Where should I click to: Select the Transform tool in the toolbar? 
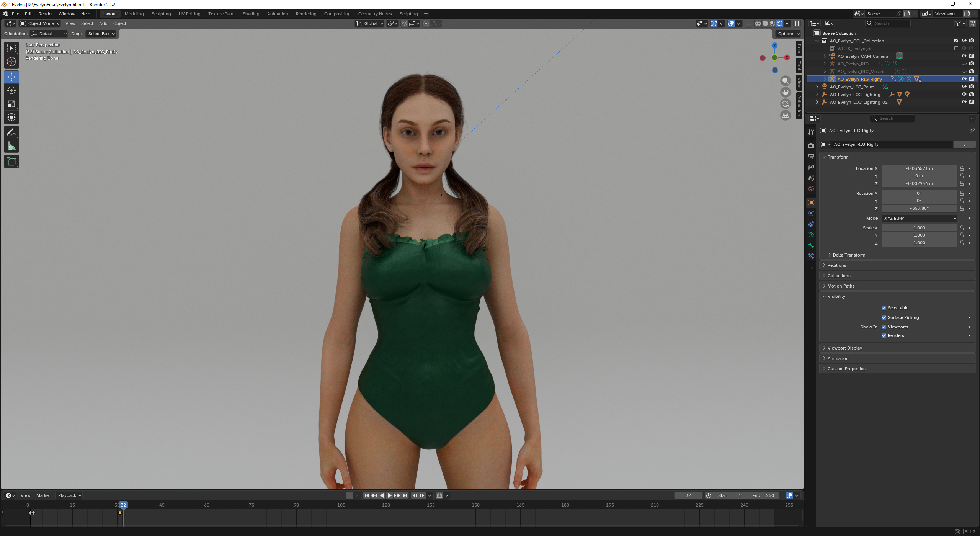point(11,117)
